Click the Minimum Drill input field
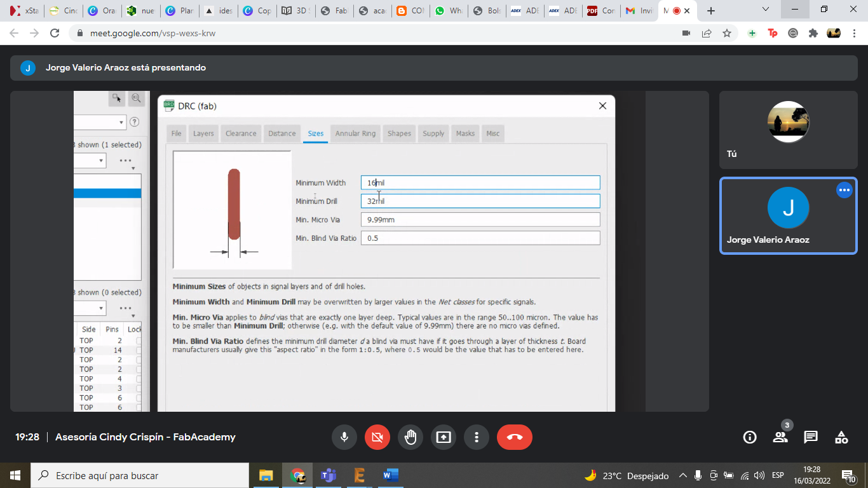This screenshot has height=488, width=868. (480, 201)
